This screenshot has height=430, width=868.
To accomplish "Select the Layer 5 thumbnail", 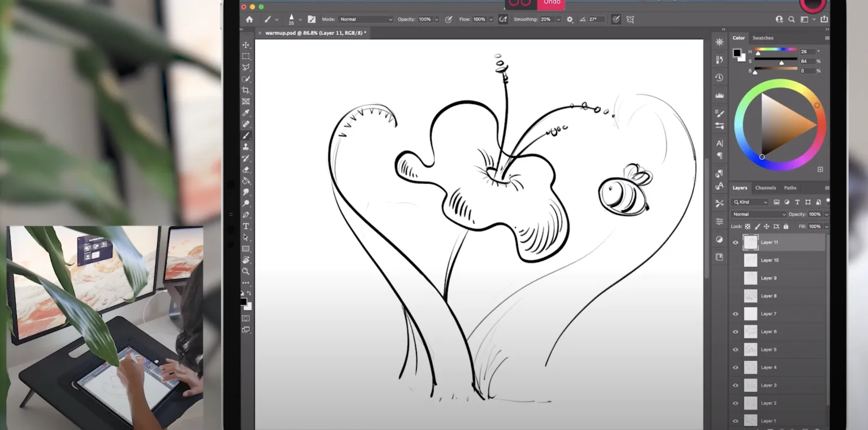I will (x=750, y=349).
